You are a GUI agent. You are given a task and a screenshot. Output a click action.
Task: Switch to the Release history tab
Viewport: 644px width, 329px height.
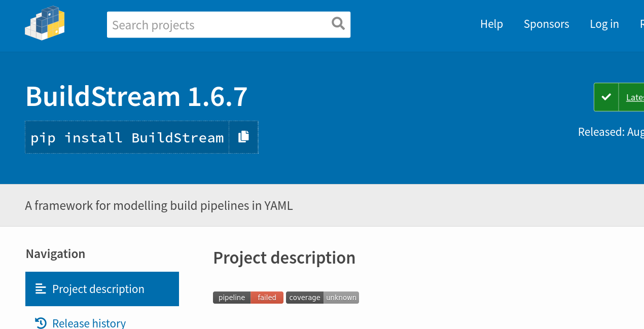pos(89,323)
